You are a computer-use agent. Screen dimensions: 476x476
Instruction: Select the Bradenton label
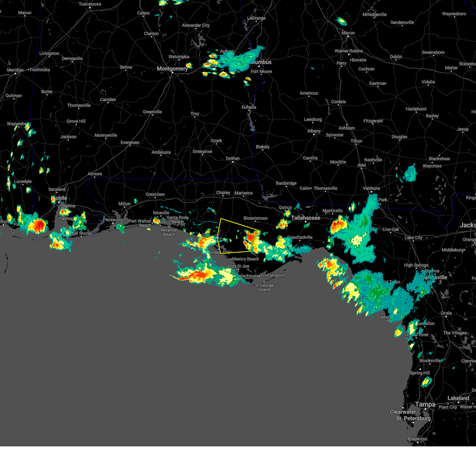[417, 439]
